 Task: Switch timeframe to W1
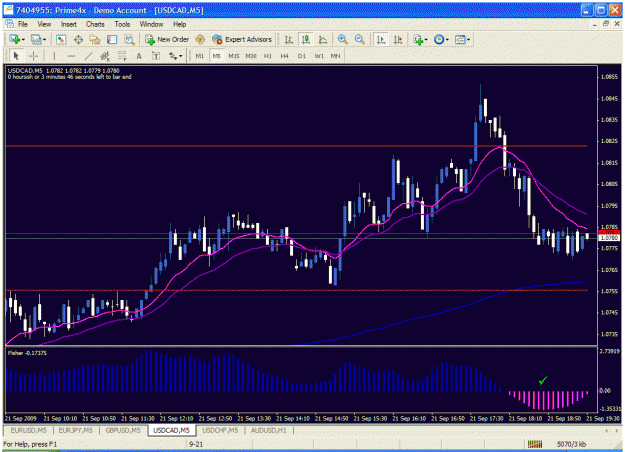(x=319, y=56)
